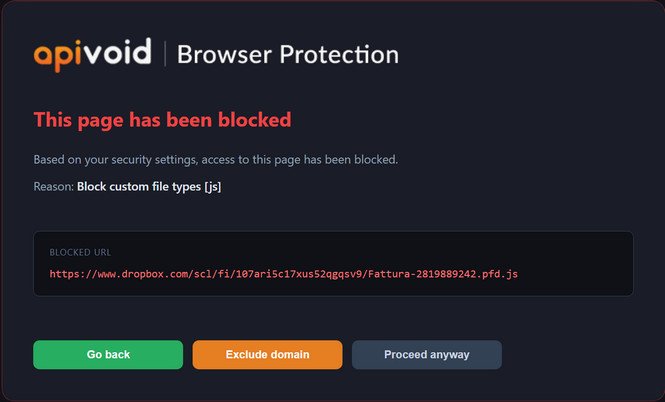Click the Browser Protection title text

(288, 54)
